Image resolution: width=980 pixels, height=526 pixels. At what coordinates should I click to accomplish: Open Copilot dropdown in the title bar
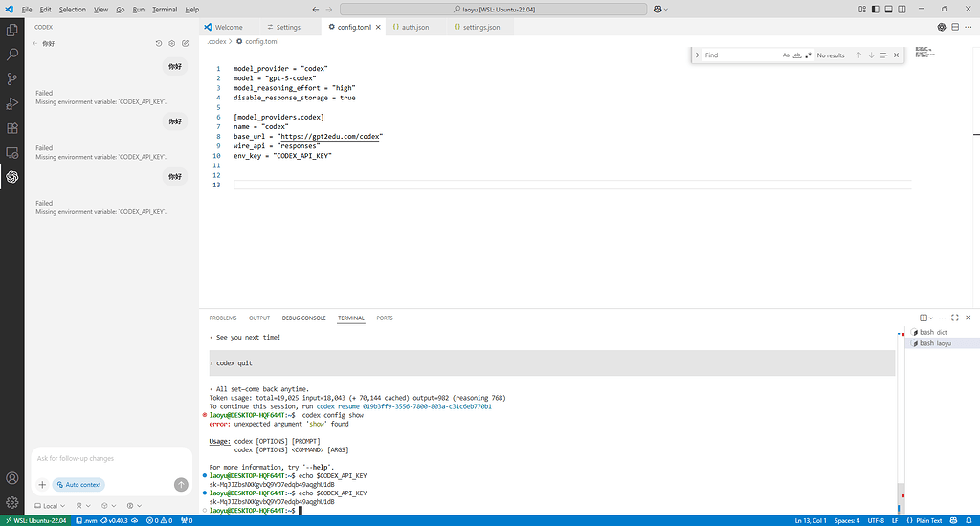click(x=660, y=10)
